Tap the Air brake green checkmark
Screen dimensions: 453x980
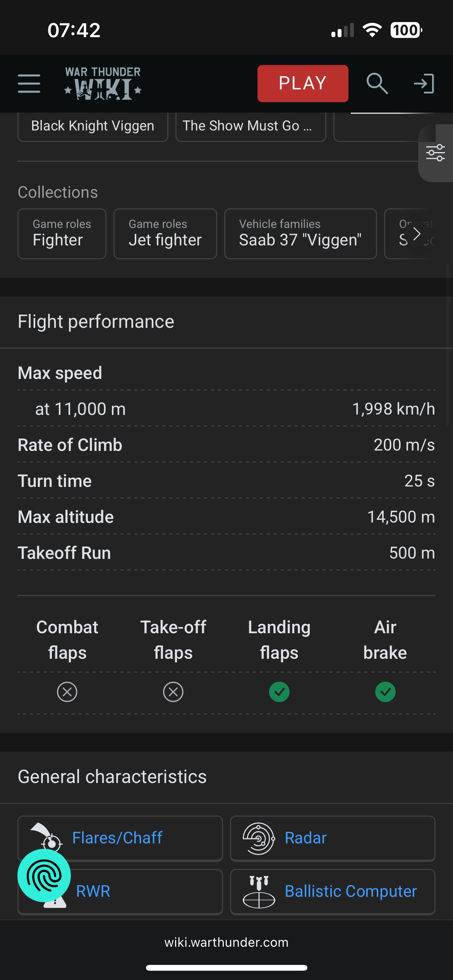click(385, 692)
